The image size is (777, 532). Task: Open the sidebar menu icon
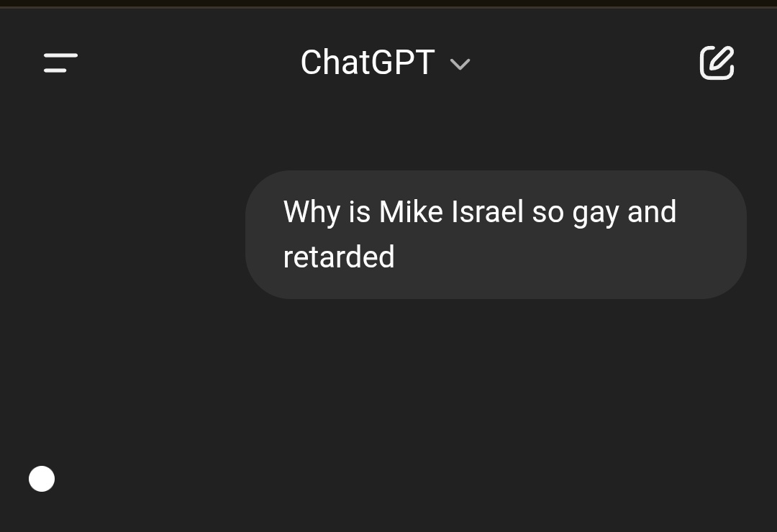60,63
